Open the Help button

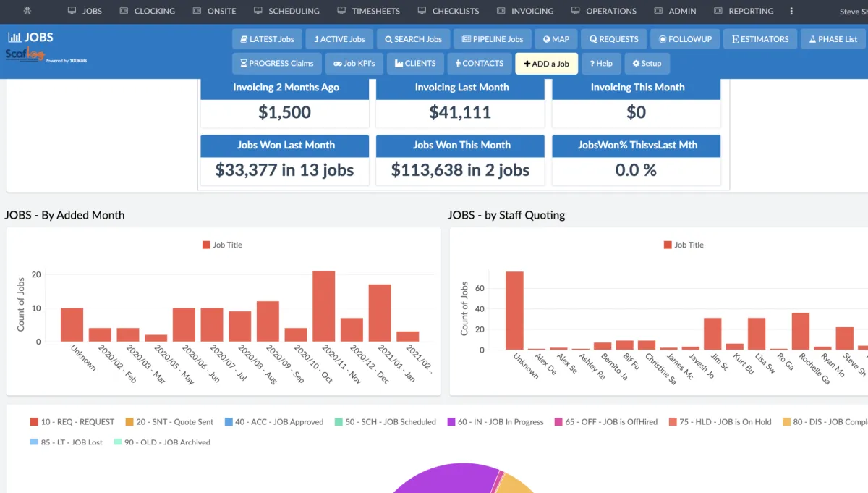600,64
